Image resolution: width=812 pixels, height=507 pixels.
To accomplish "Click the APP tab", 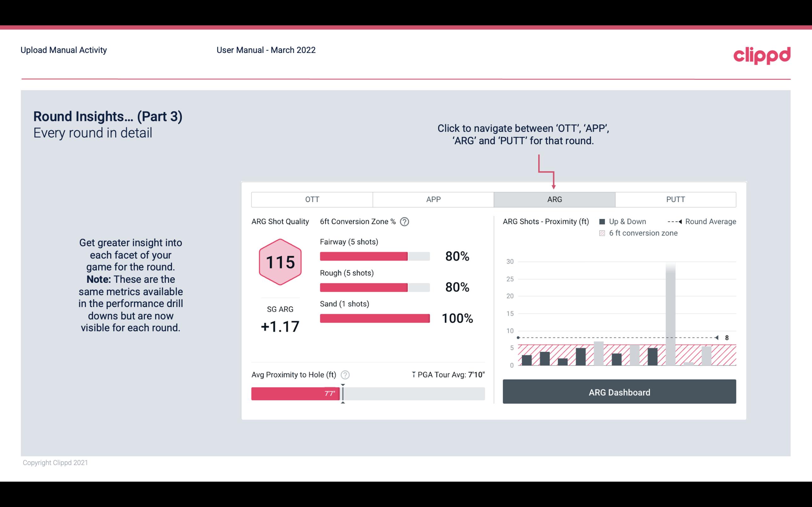I will [x=433, y=200].
